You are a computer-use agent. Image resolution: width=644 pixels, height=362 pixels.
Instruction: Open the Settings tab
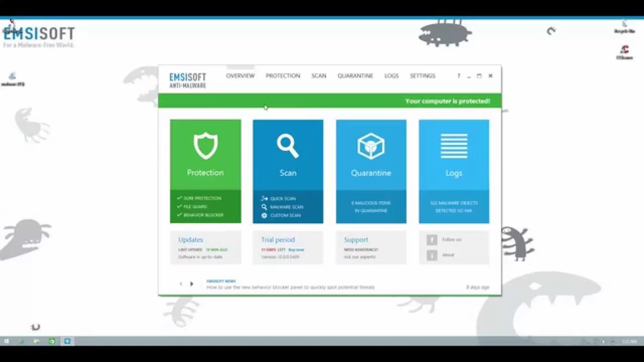point(423,76)
